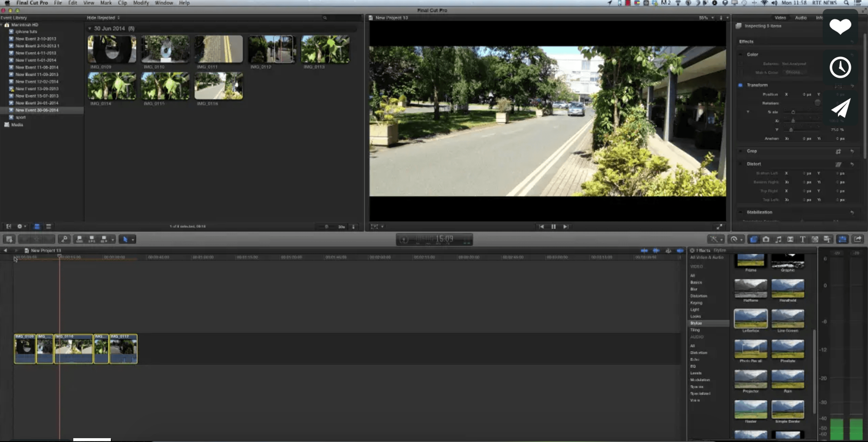
Task: Switch to the Audio inspector tab
Action: 801,18
